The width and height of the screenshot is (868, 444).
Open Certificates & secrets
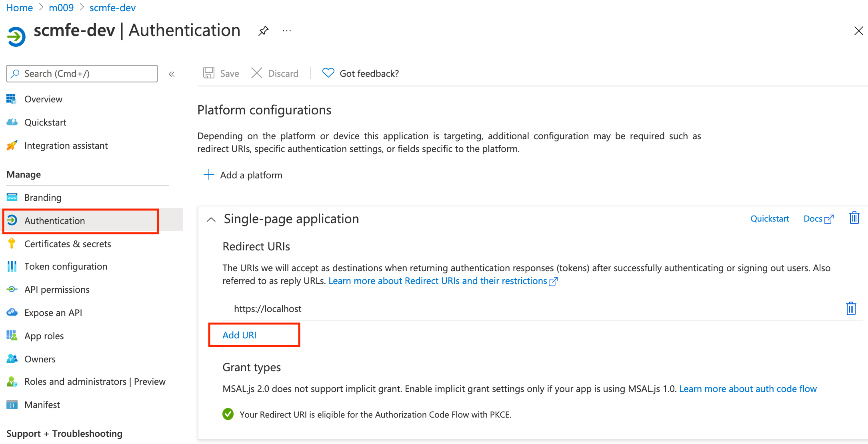(68, 244)
